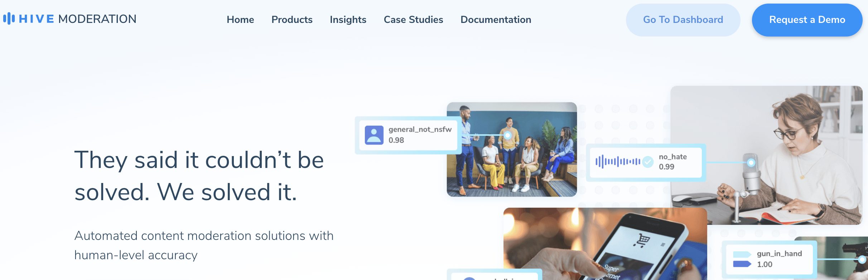Click the Go To Dashboard button
868x280 pixels.
(683, 20)
